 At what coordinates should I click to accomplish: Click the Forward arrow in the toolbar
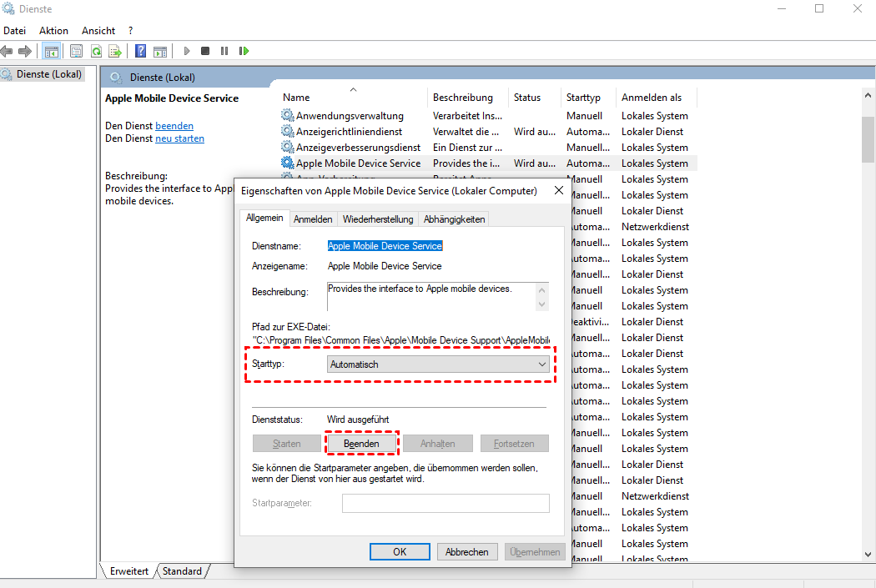[x=24, y=52]
